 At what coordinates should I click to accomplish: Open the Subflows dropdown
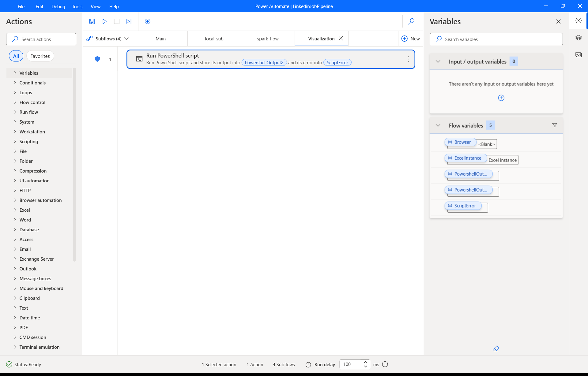click(108, 39)
